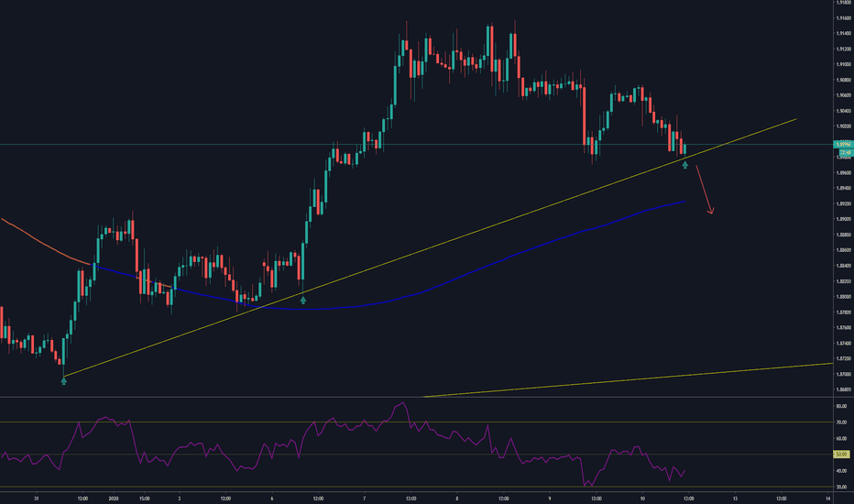Click the green up arrow at the chart's lowest candle

(63, 380)
